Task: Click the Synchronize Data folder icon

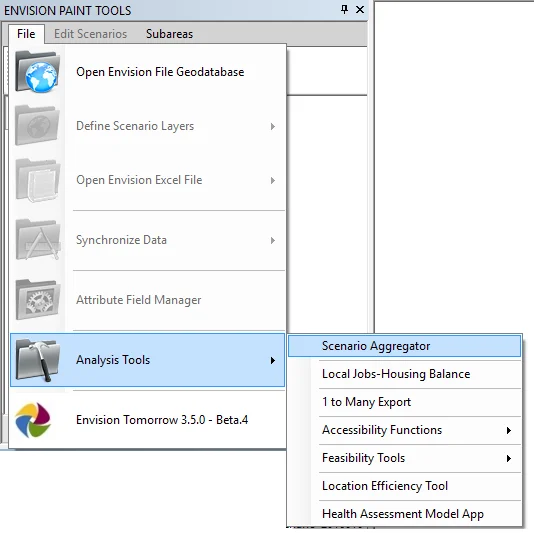Action: pos(37,240)
